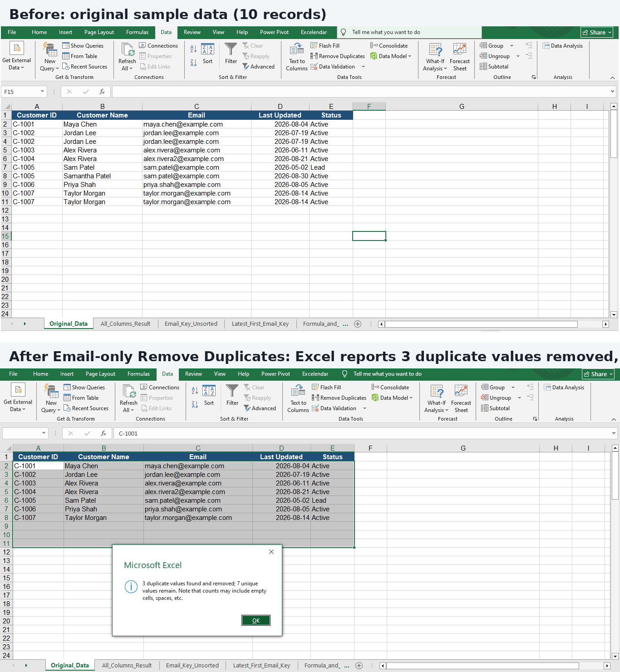
Task: Expand the Name Box dropdown showing F15
Action: coord(42,92)
